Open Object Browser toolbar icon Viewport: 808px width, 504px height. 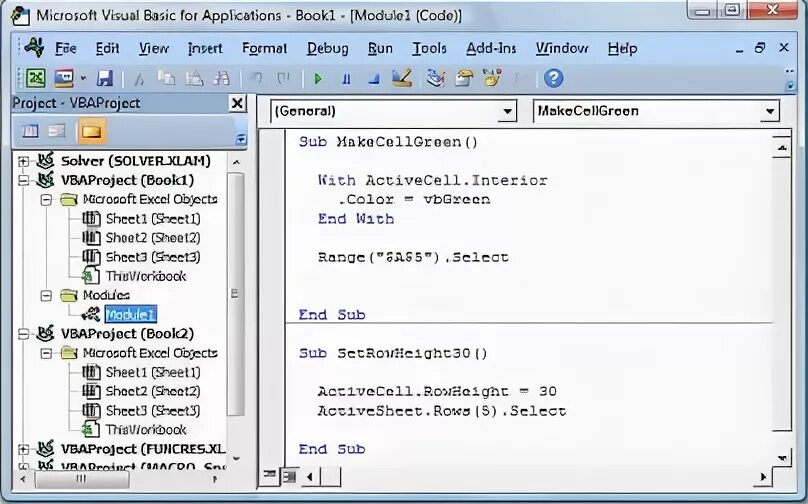(492, 78)
